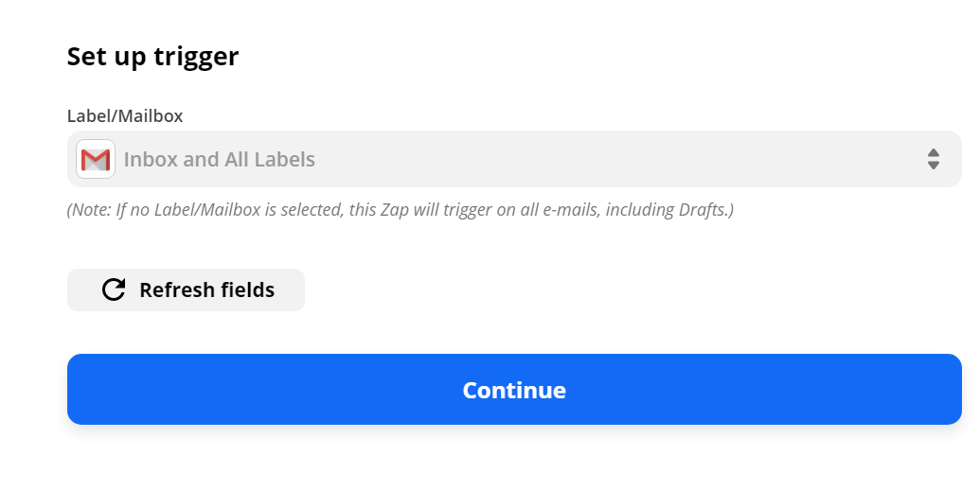Click the Inbox and All Labels placeholder text
The width and height of the screenshot is (980, 491).
220,160
